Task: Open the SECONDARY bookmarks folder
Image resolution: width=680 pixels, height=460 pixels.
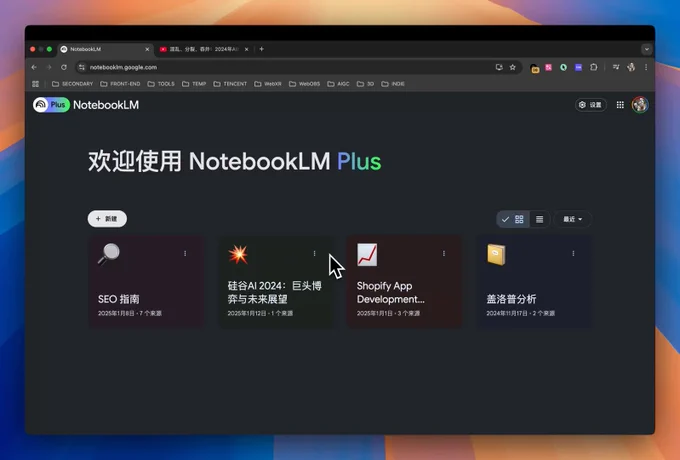Action: (x=72, y=84)
